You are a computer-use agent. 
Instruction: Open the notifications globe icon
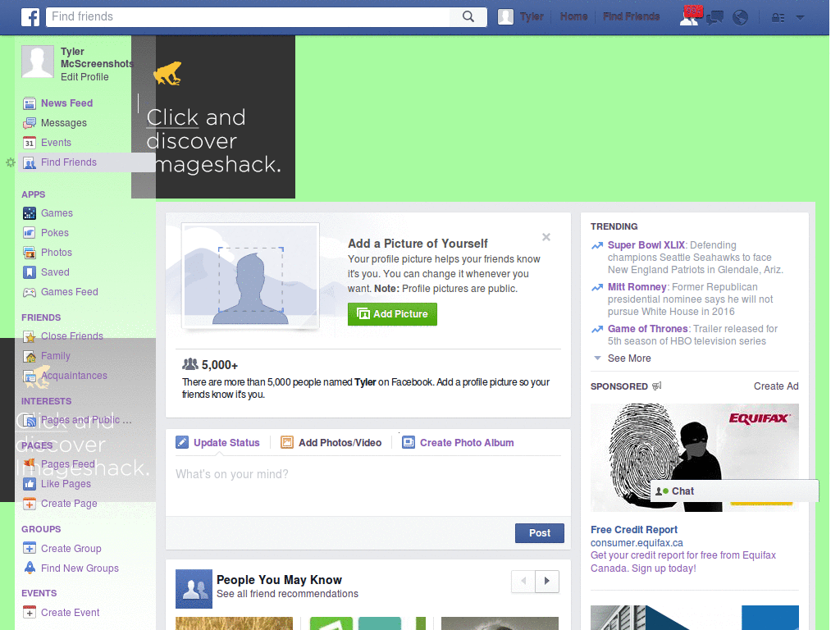click(x=741, y=18)
